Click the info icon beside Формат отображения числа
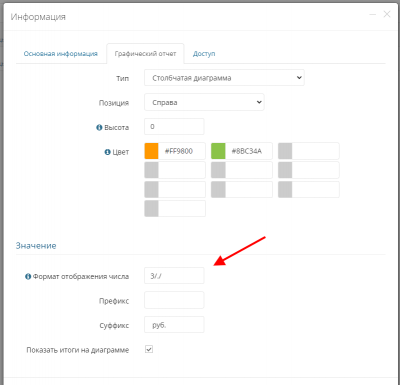The image size is (400, 385). pyautogui.click(x=28, y=276)
